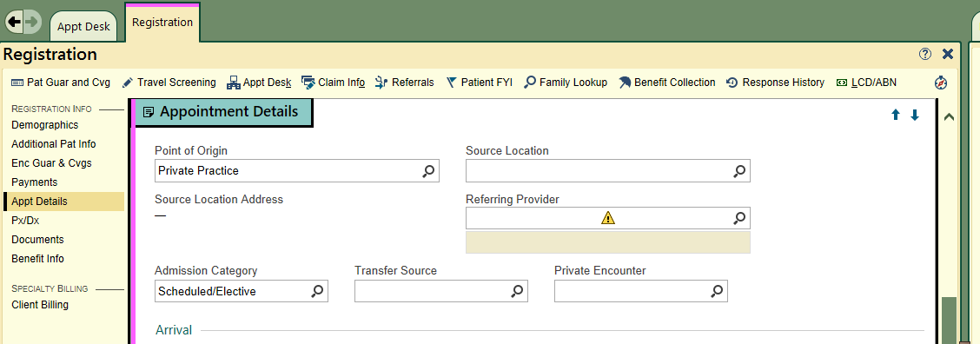Screen dimensions: 980x344
Task: Open Travel Screening from the toolbar
Action: (x=169, y=82)
